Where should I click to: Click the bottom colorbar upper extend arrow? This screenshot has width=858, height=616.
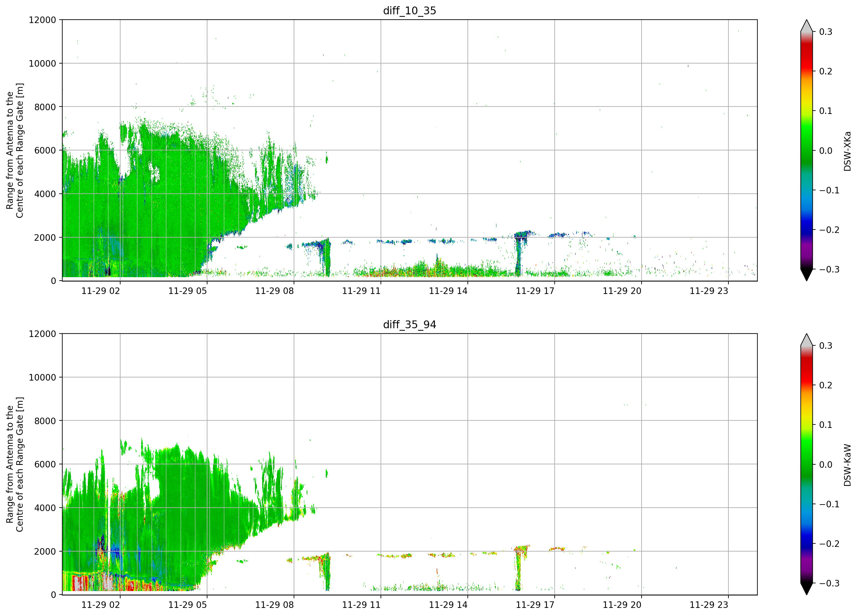coord(807,340)
